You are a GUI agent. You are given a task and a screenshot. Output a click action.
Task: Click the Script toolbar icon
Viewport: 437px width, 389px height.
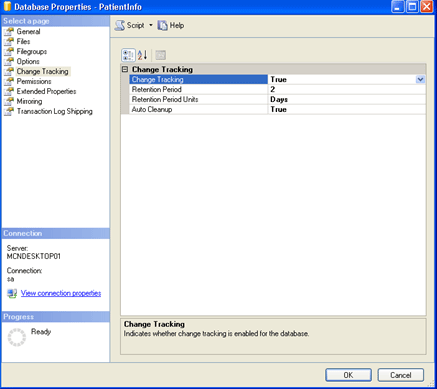point(120,25)
